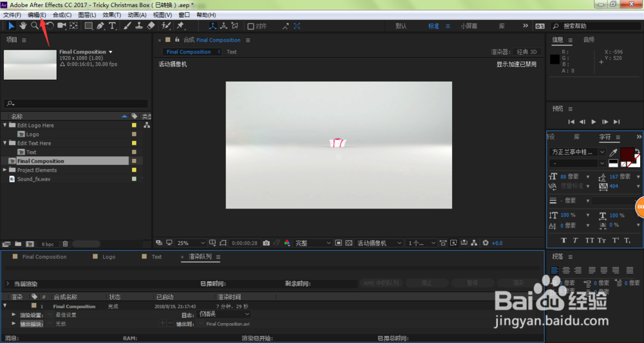The width and height of the screenshot is (644, 343).
Task: Choose World Axis Mode icon
Action: coord(223,26)
